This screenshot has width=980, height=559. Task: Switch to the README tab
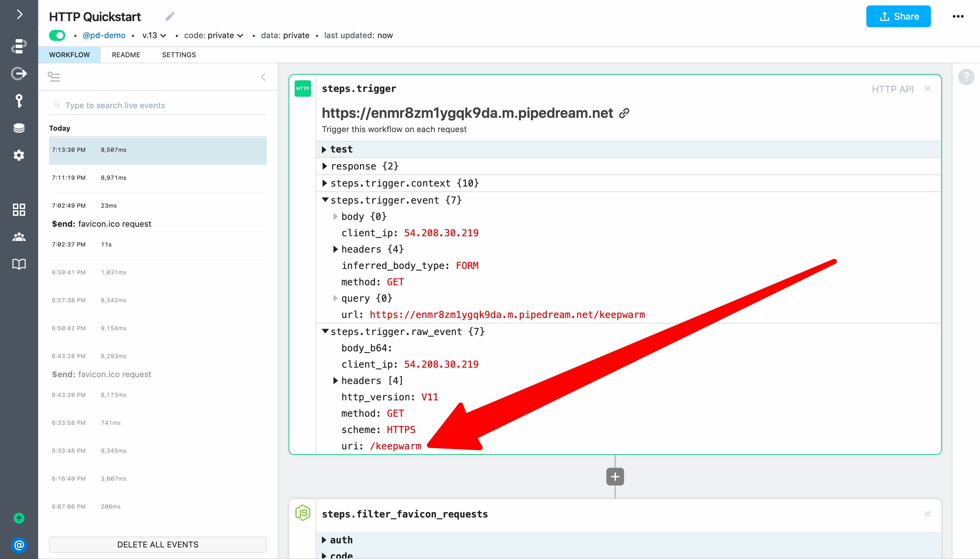pyautogui.click(x=126, y=55)
